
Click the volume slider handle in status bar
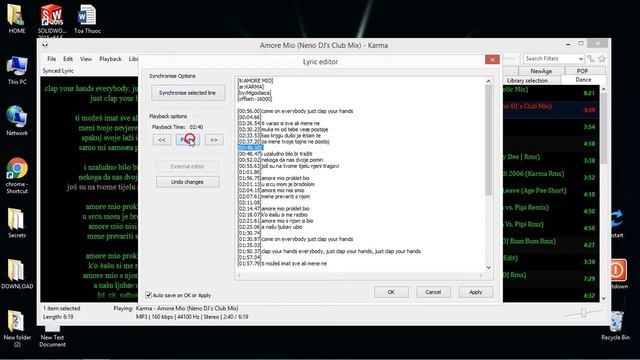coord(584,313)
